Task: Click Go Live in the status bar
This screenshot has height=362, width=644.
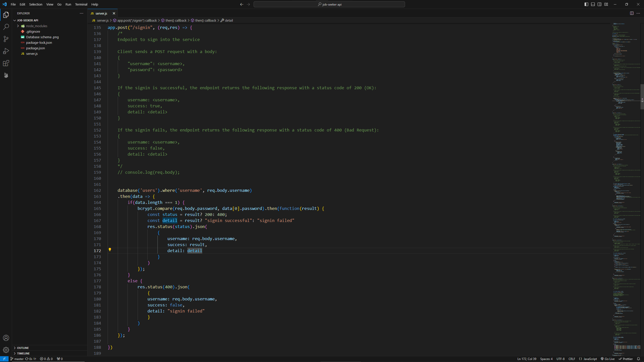Action: [x=608, y=359]
